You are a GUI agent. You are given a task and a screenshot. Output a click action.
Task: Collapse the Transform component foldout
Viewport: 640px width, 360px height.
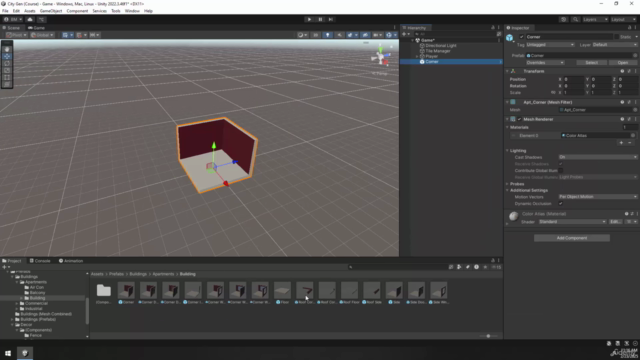[x=507, y=71]
